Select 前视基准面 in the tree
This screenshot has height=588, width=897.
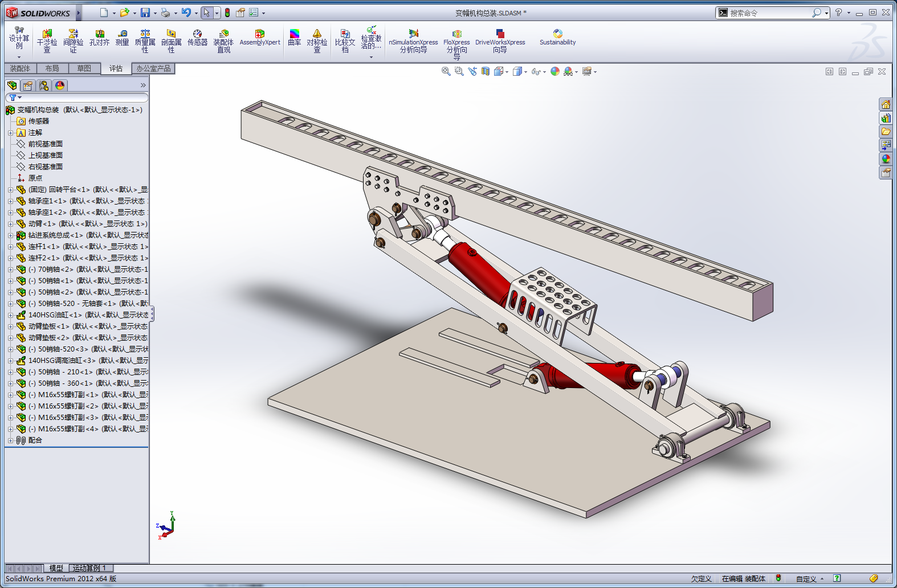(46, 144)
